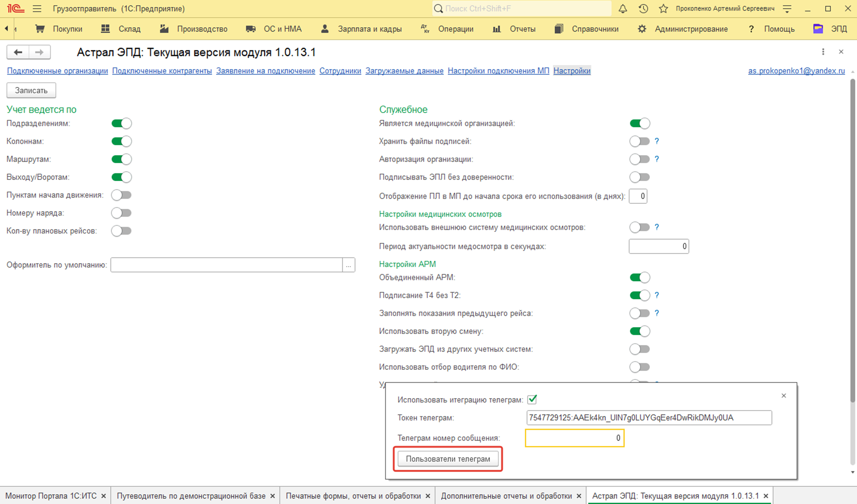Open service settings icon near user name
The width and height of the screenshot is (857, 504).
pyautogui.click(x=787, y=8)
